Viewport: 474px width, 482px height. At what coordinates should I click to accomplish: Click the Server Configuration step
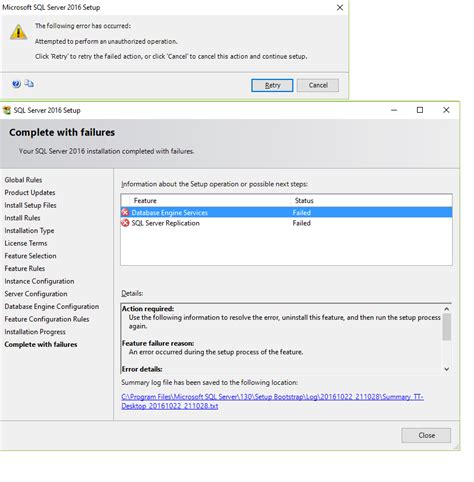[36, 294]
